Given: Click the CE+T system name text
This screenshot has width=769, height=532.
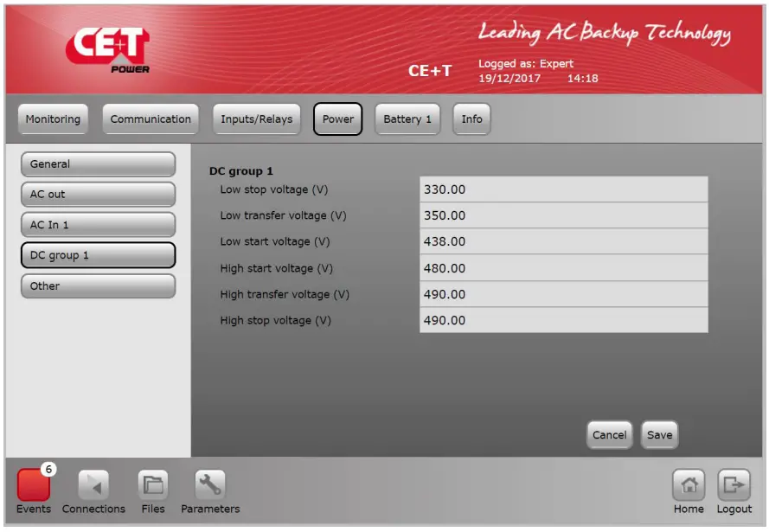Looking at the screenshot, I should tap(430, 71).
